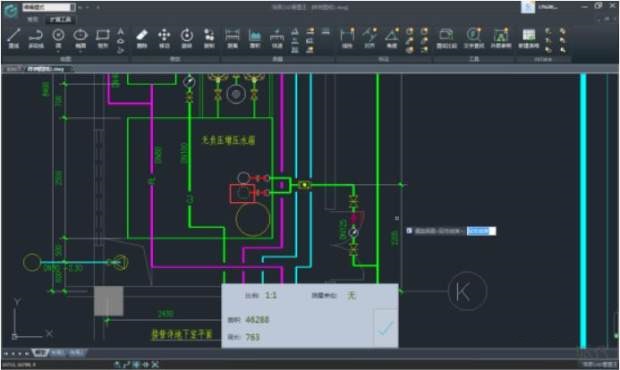
Task: Expand the Ellipse tool options arrow
Action: [80, 51]
